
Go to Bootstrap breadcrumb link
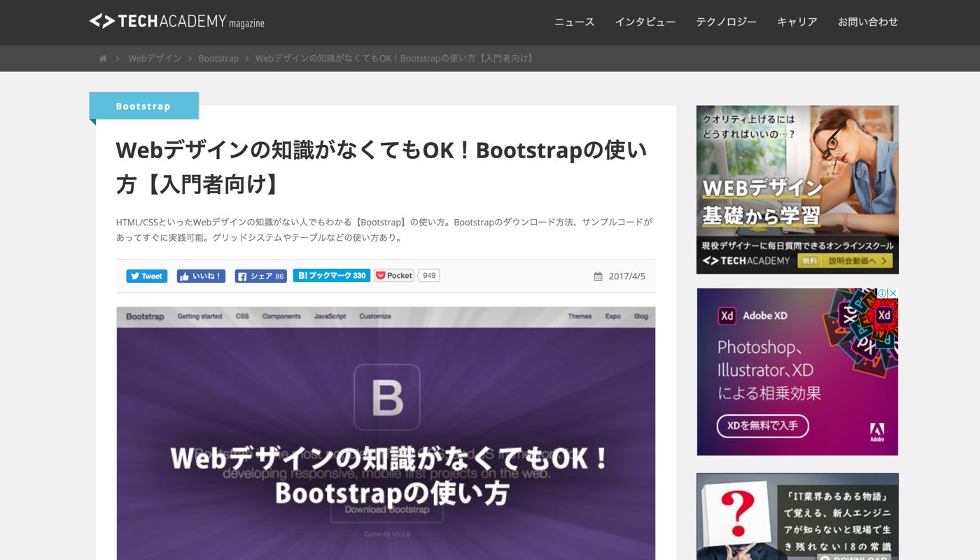218,58
